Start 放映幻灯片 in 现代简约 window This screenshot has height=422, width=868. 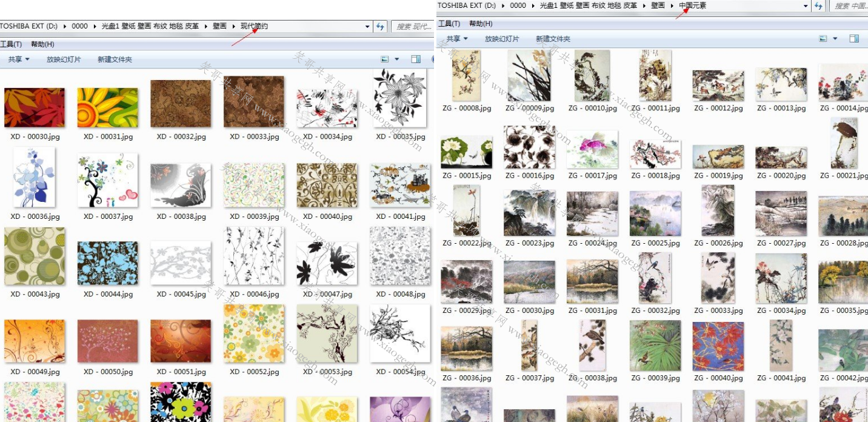tap(64, 59)
